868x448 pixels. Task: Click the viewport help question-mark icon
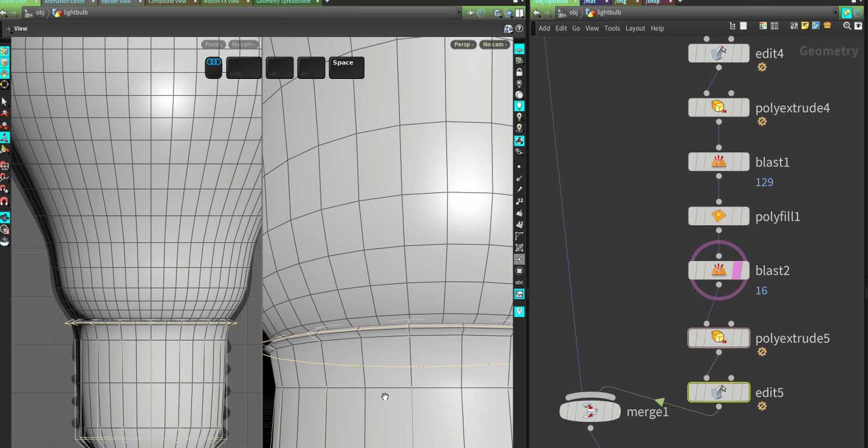tap(519, 29)
